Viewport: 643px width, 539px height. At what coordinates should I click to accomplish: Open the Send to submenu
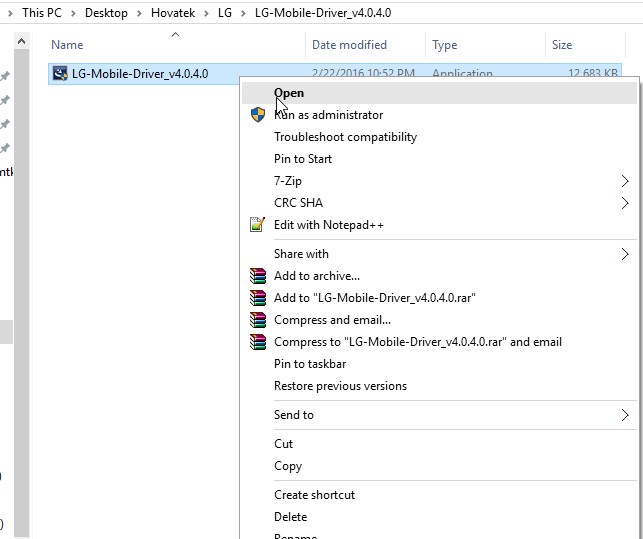(439, 415)
